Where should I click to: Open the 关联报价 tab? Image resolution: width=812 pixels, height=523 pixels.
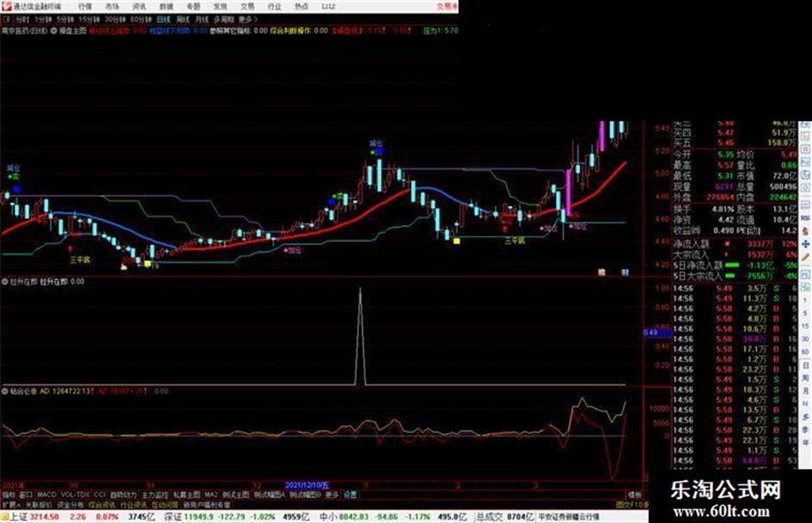[39, 504]
